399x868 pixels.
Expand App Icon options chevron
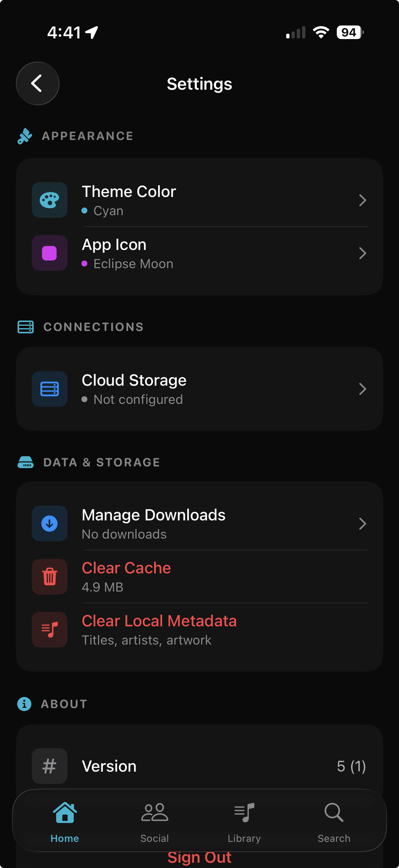pos(362,253)
